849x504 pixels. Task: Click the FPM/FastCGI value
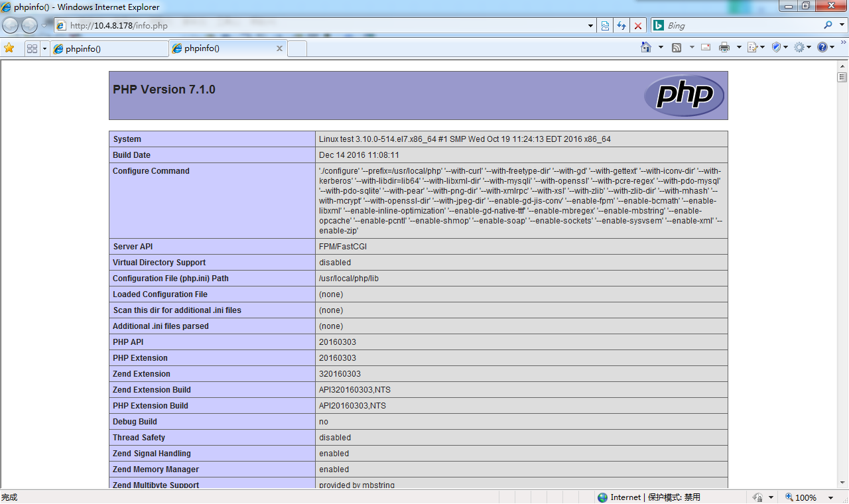click(343, 247)
